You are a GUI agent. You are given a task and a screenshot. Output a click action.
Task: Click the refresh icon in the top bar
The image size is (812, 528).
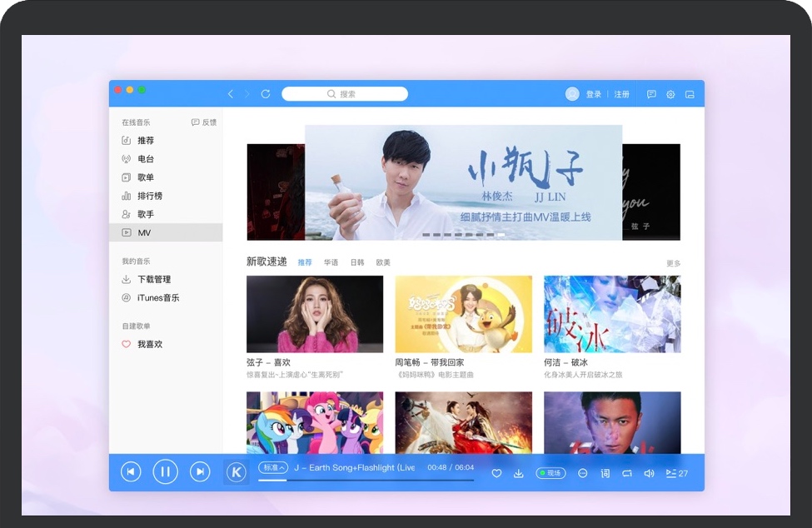[x=266, y=94]
